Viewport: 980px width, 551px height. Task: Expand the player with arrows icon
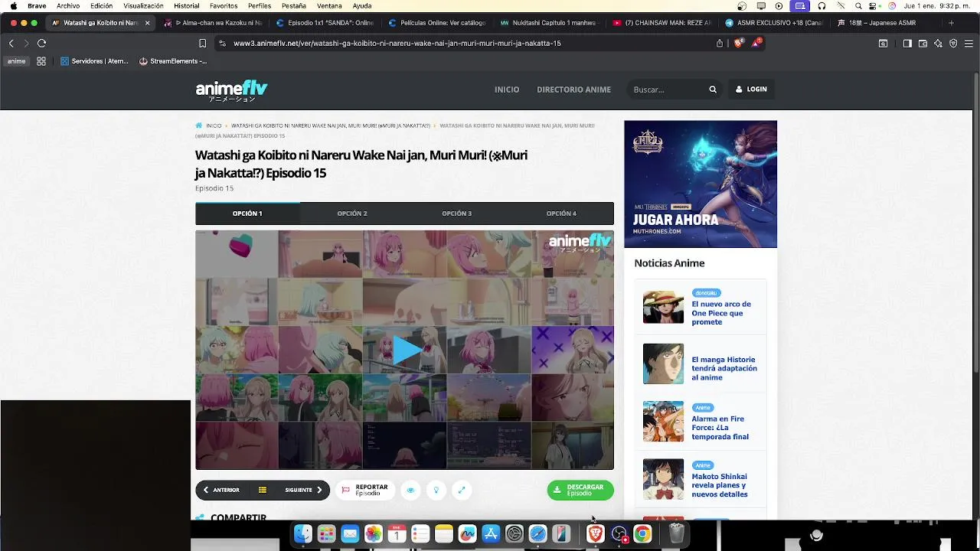(x=461, y=491)
